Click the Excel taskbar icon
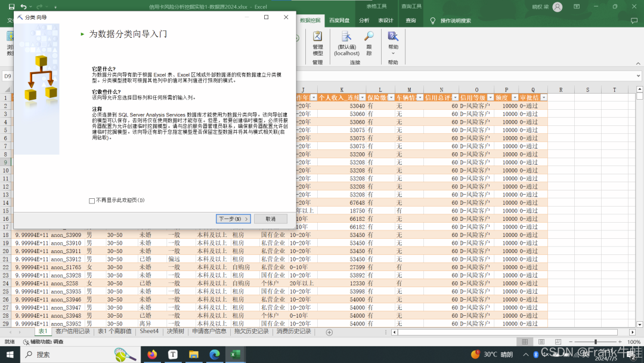 tap(236, 354)
